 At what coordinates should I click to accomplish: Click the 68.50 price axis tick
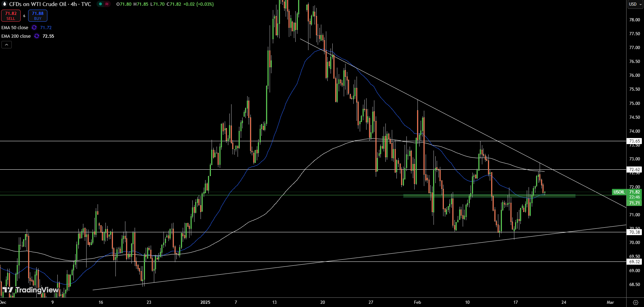coord(634,285)
